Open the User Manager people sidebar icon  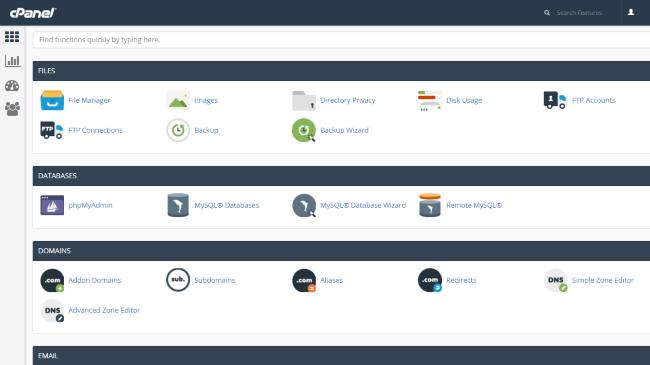[12, 109]
